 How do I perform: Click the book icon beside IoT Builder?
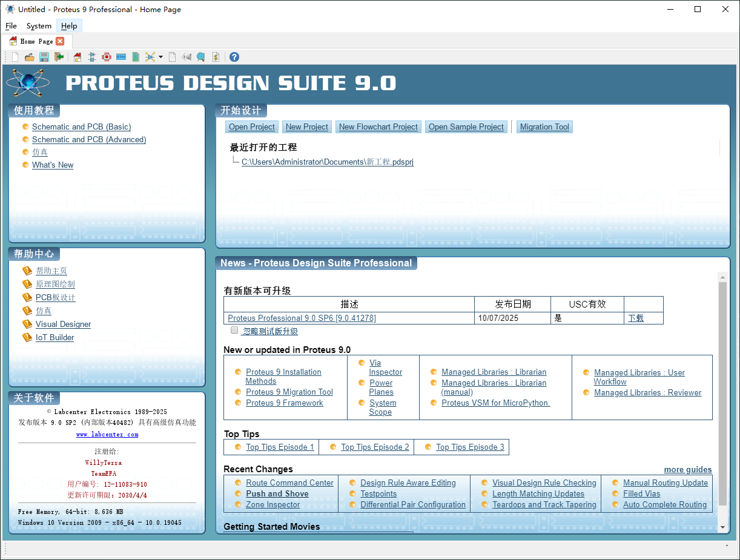click(x=27, y=337)
